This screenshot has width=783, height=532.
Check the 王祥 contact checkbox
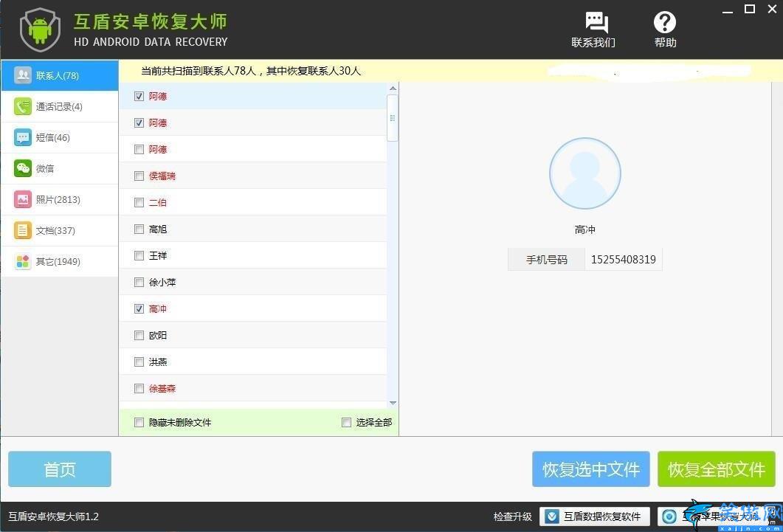[139, 255]
